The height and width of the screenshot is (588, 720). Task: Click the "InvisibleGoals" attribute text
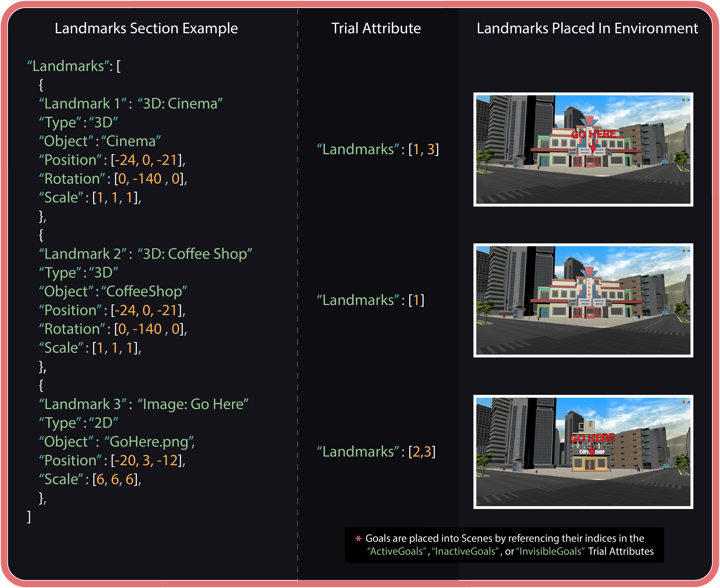click(x=551, y=551)
